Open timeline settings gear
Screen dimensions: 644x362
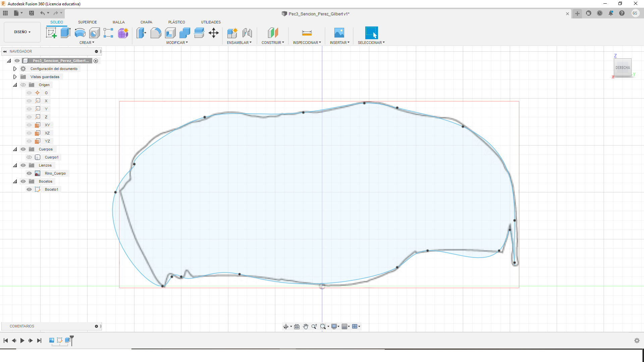point(637,341)
